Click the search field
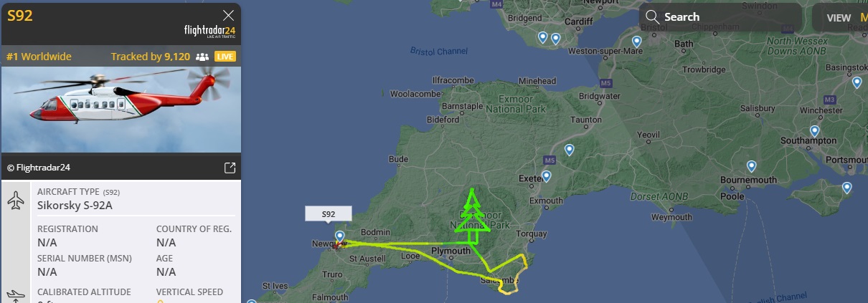 pos(721,17)
